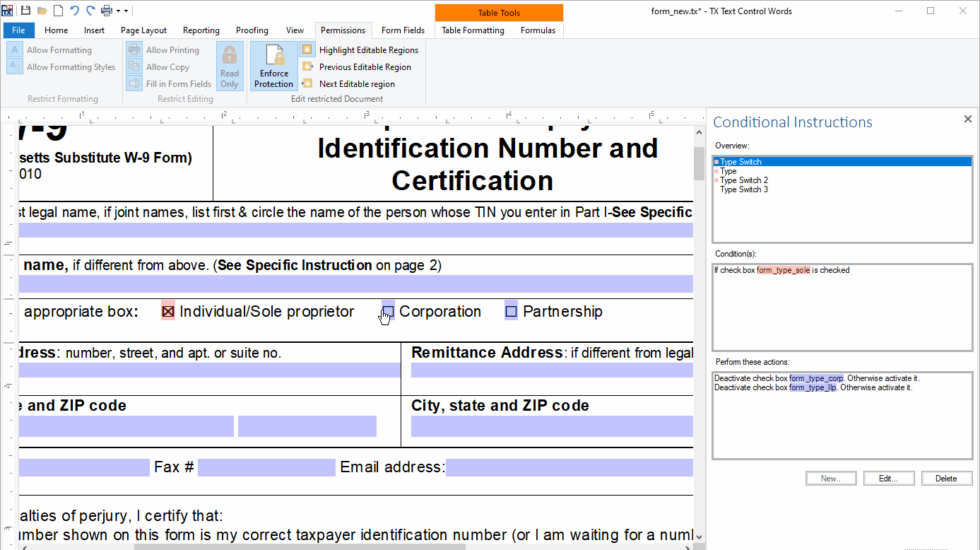Toggle the Enforce Protection button

coord(274,66)
